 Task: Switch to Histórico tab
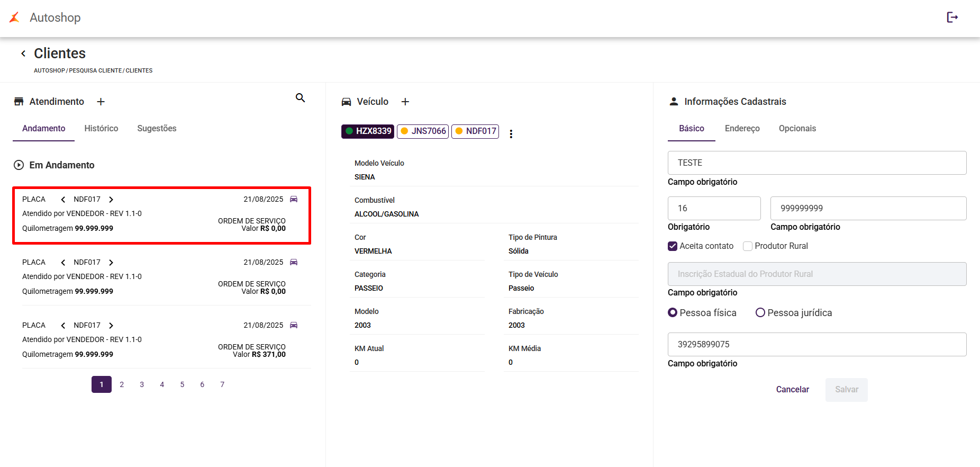(101, 129)
